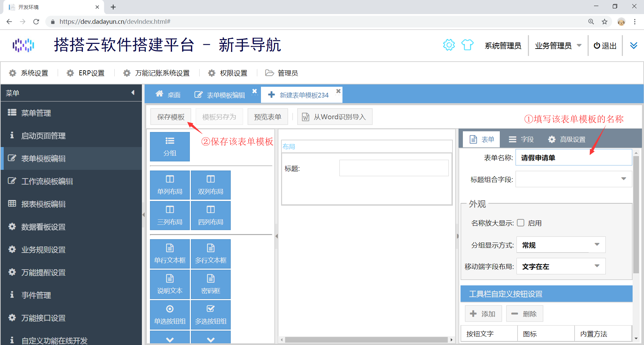Image resolution: width=644 pixels, height=345 pixels.
Task: Click the 添加 toolbar button
Action: 483,314
